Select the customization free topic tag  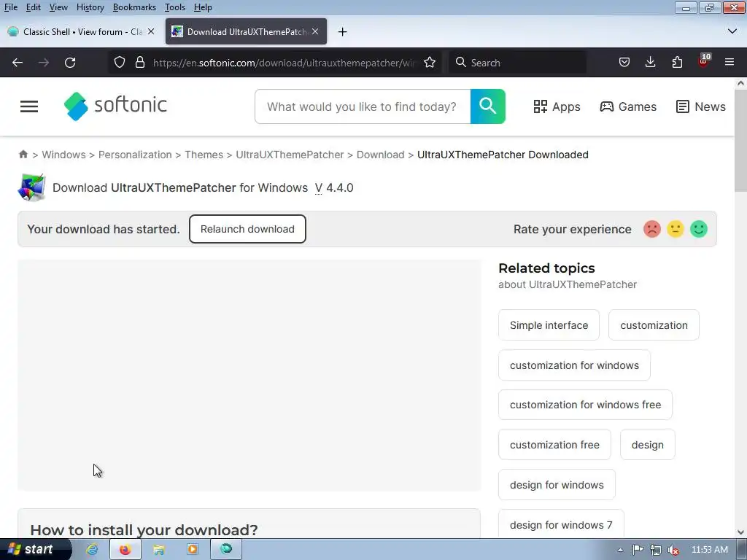tap(554, 445)
